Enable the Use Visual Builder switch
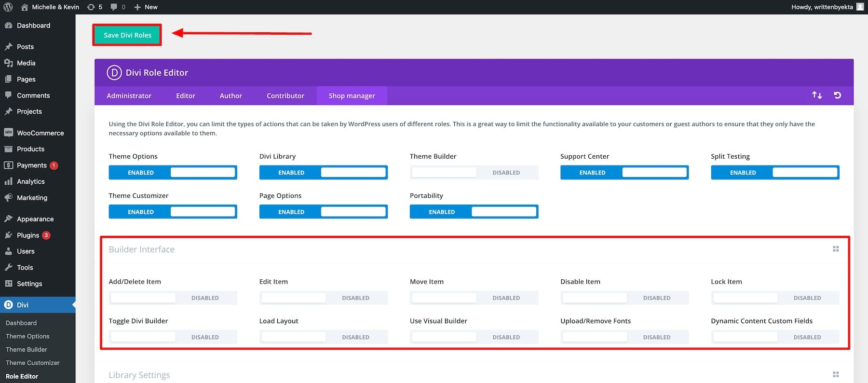Image resolution: width=868 pixels, height=383 pixels. pos(474,337)
